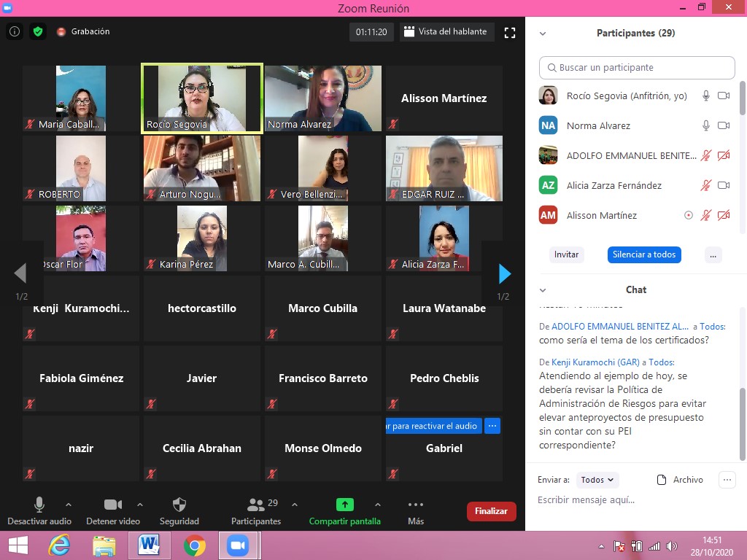Click the red recording indicator
The image size is (747, 560).
pos(61,32)
